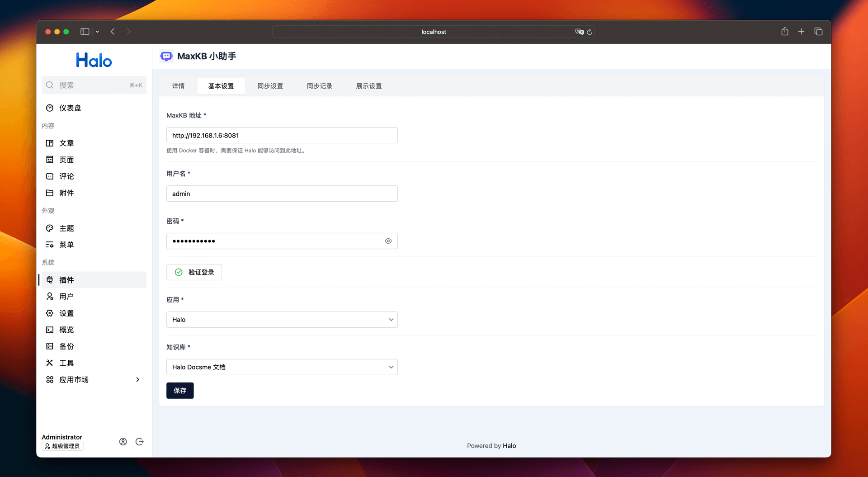Open the 知识库 dropdown showing Halo Docsme 文档
This screenshot has height=477, width=868.
click(x=282, y=367)
